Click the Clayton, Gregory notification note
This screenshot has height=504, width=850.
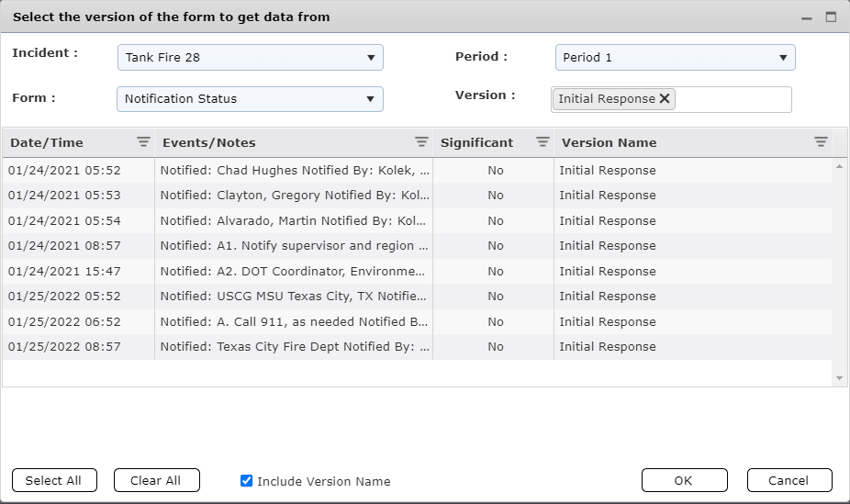295,196
